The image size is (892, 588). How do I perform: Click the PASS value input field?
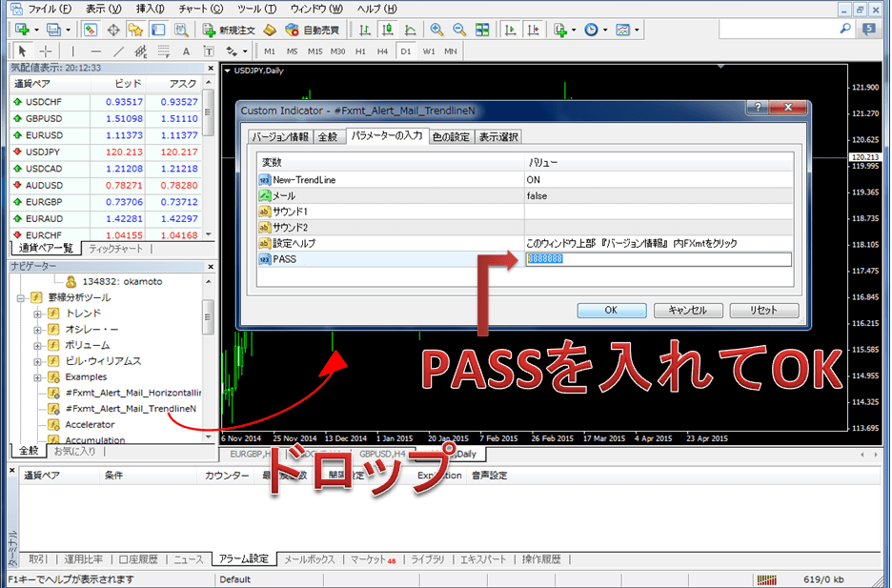[x=658, y=259]
